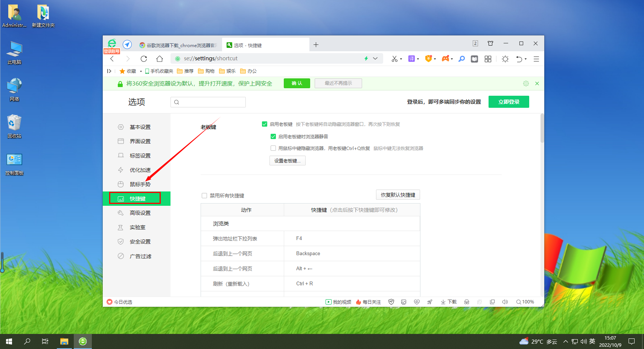Image resolution: width=644 pixels, height=349 pixels.
Task: Click the lightning speed-mode icon
Action: coord(366,58)
